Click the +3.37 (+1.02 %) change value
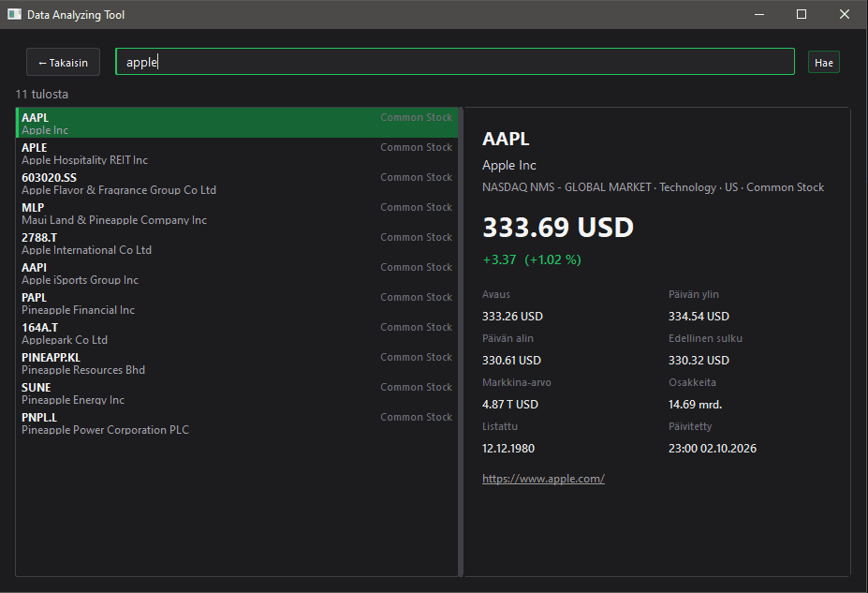This screenshot has height=593, width=868. coord(532,259)
